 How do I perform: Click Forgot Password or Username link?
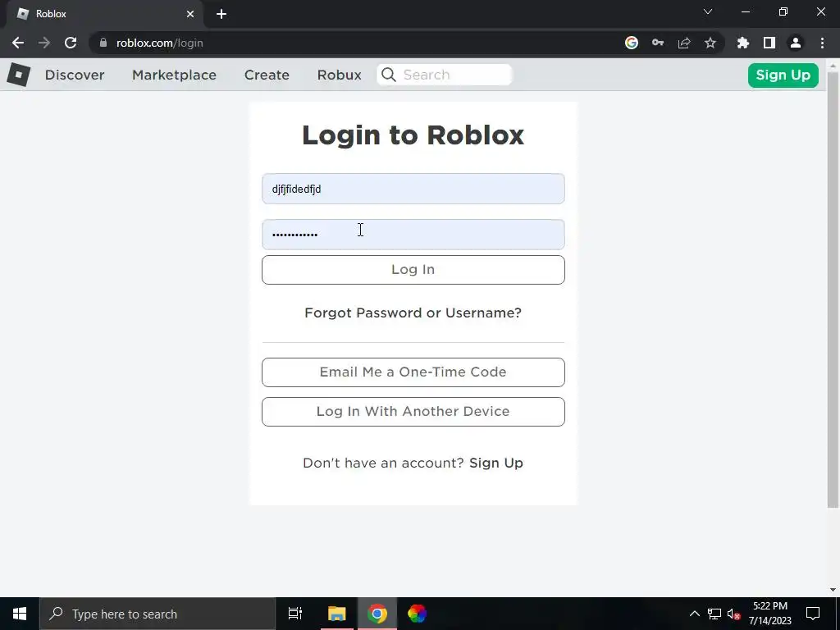[413, 313]
